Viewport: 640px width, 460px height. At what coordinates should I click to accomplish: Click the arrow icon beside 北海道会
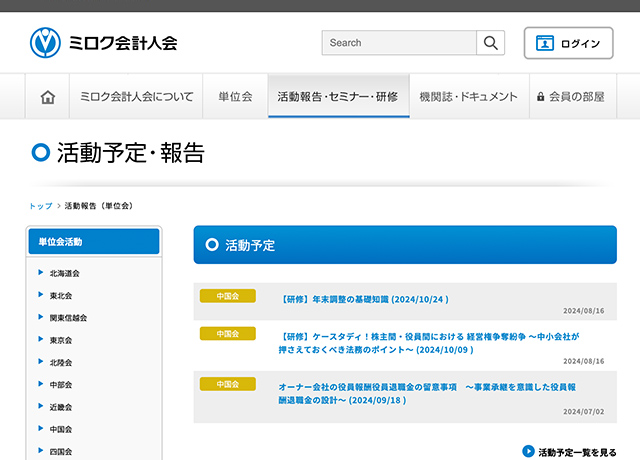40,272
